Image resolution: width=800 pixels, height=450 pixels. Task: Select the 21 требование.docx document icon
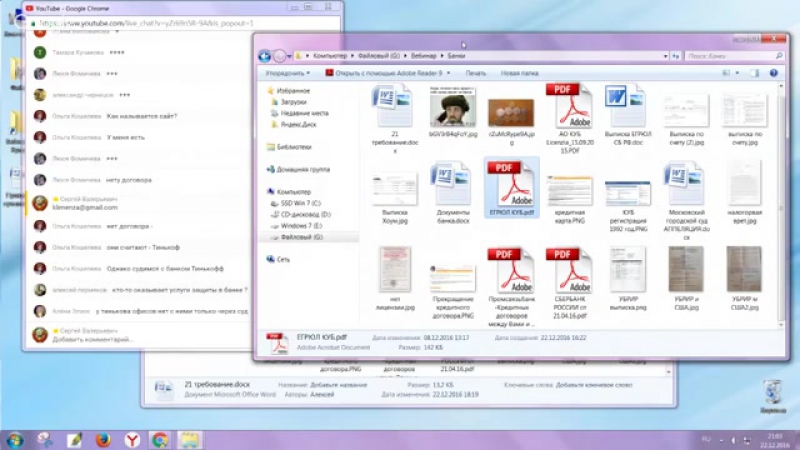coord(394,106)
